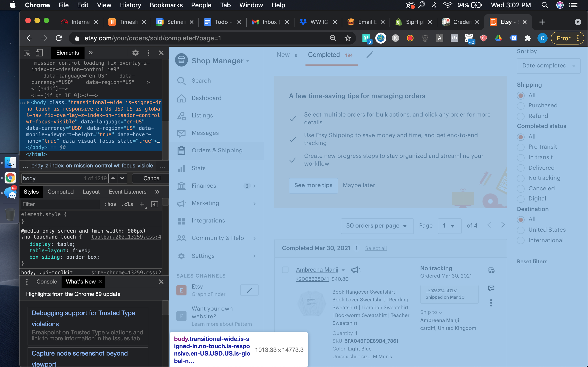Click the next page arrow navigation button
This screenshot has width=588, height=367.
503,225
